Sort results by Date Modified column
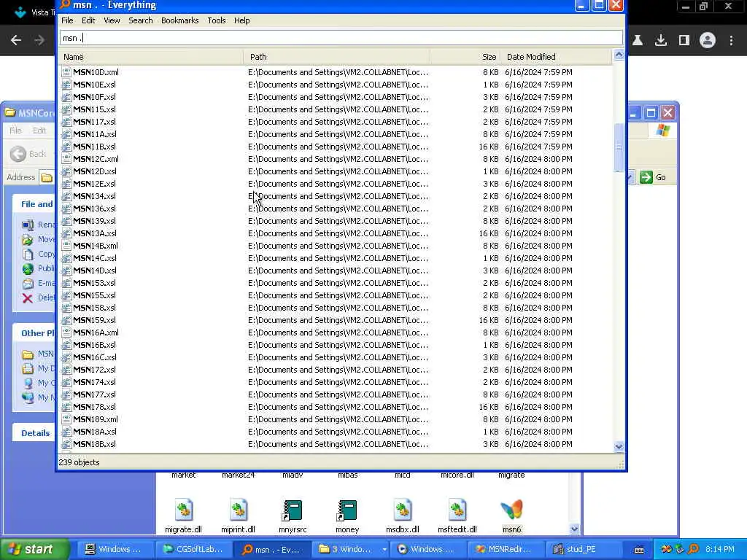The width and height of the screenshot is (747, 560). click(555, 57)
